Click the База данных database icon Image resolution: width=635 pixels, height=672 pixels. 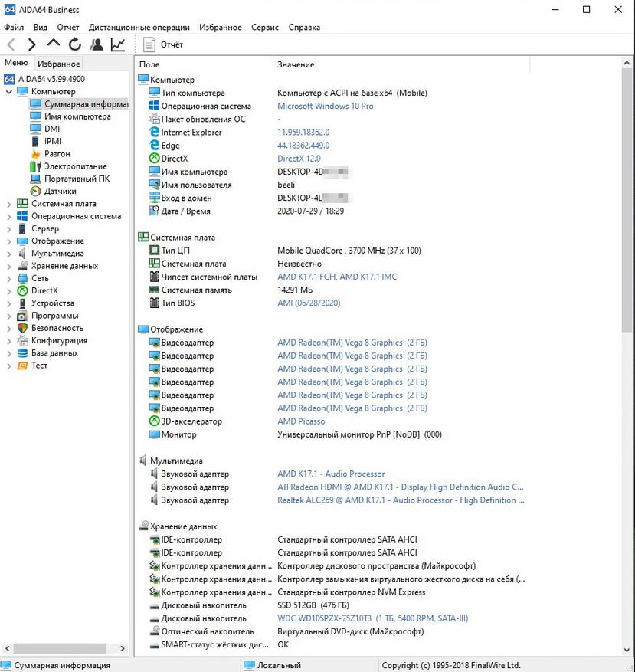click(22, 352)
